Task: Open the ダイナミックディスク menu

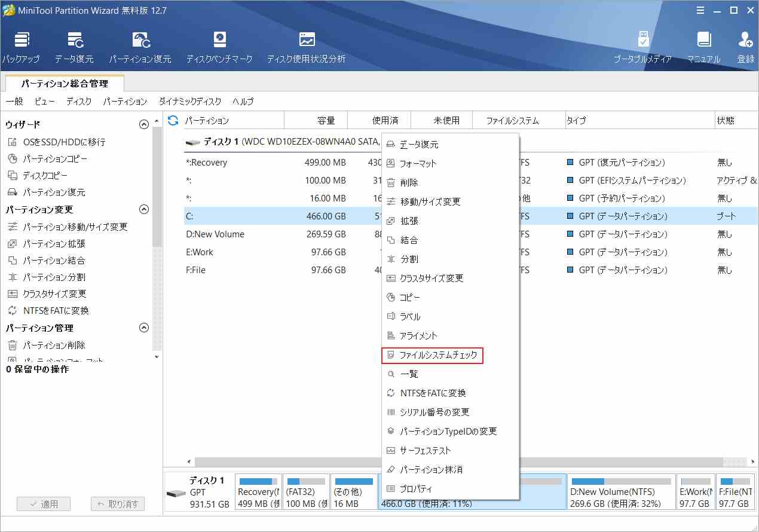Action: click(x=189, y=102)
